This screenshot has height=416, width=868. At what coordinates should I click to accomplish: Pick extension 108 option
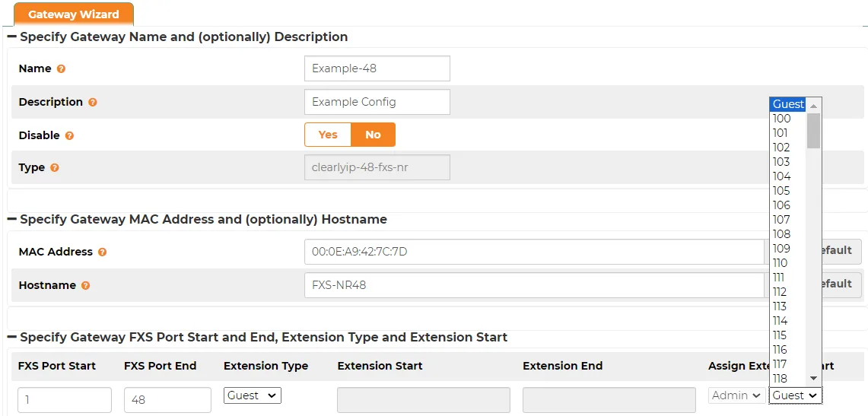coord(788,234)
